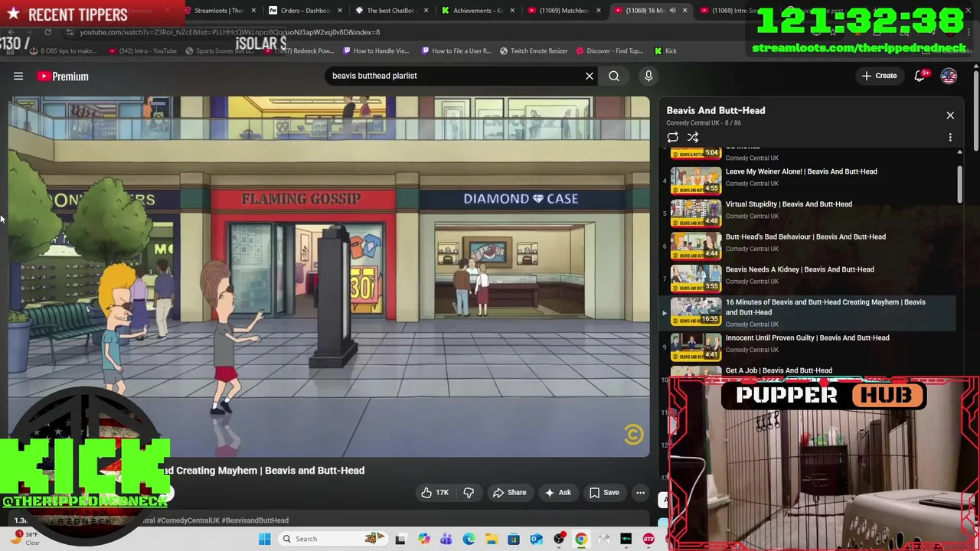Open 'Butt-Head's Bad Behaviour' video title
This screenshot has height=551, width=980.
(805, 237)
